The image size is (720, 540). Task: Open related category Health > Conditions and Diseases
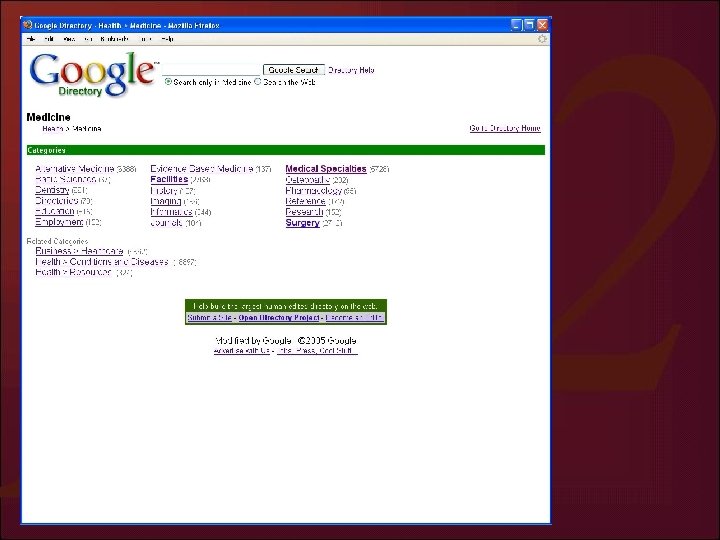(x=102, y=262)
